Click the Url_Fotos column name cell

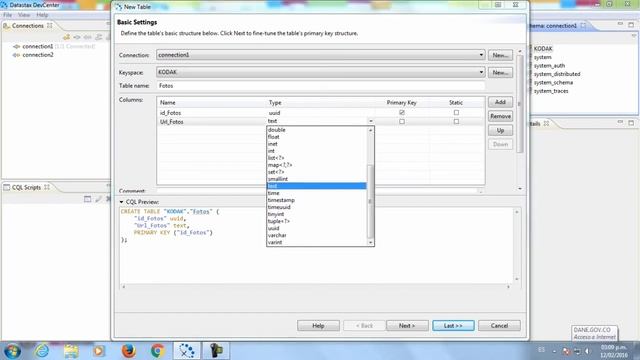coord(212,122)
